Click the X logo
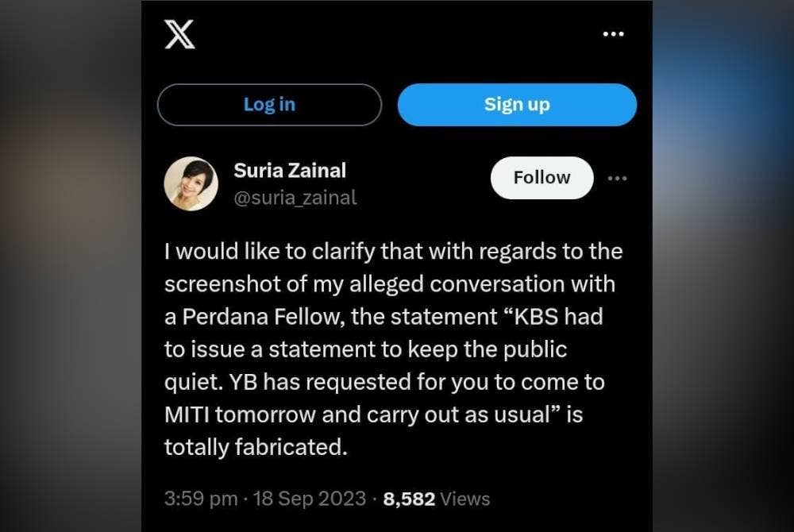The image size is (794, 532). [x=180, y=34]
